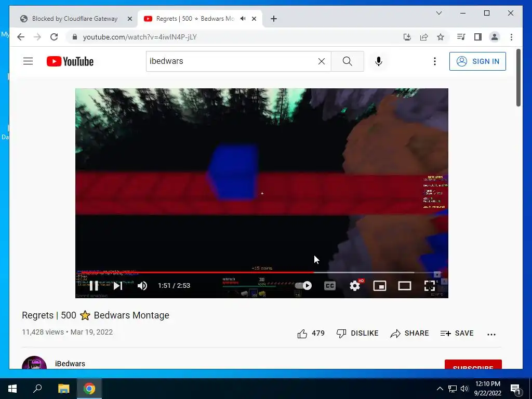
Task: Mute the tab via speaker icon
Action: point(243,19)
